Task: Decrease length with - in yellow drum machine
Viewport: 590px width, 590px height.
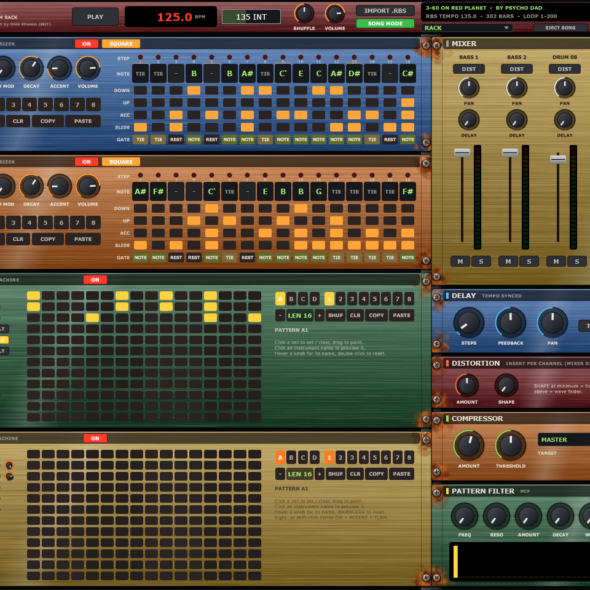Action: [x=280, y=474]
